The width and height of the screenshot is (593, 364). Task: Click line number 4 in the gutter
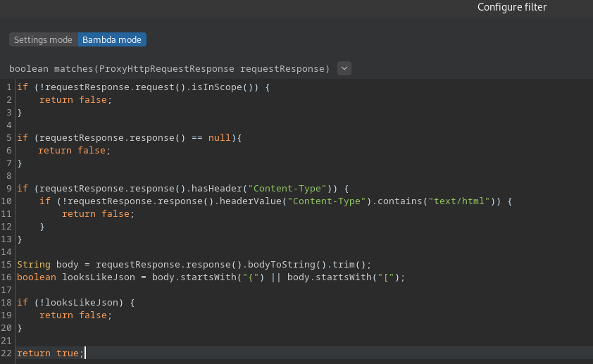click(8, 125)
